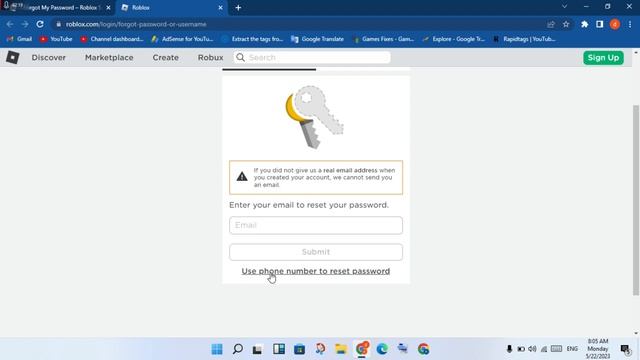
Task: Open the Explore Google Trends bookmark
Action: coord(453,39)
